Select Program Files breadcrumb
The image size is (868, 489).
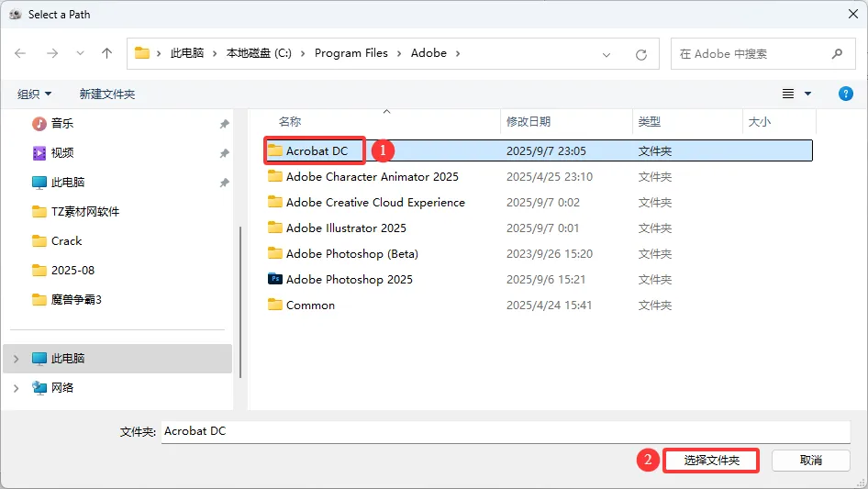(x=351, y=53)
